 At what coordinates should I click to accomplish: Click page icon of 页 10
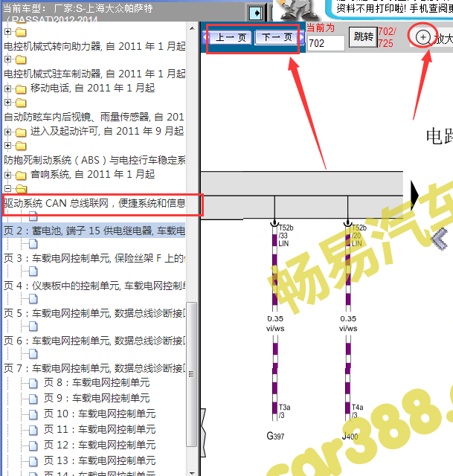pyautogui.click(x=33, y=414)
